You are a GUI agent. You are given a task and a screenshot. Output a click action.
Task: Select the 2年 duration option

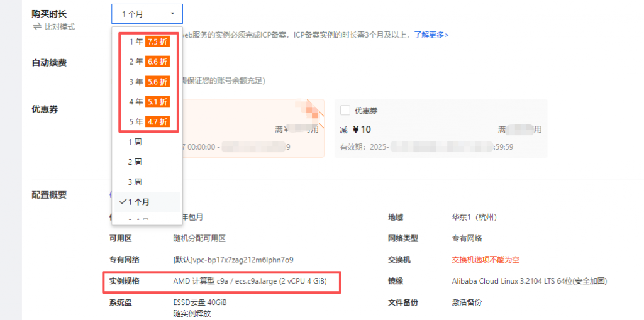point(135,62)
